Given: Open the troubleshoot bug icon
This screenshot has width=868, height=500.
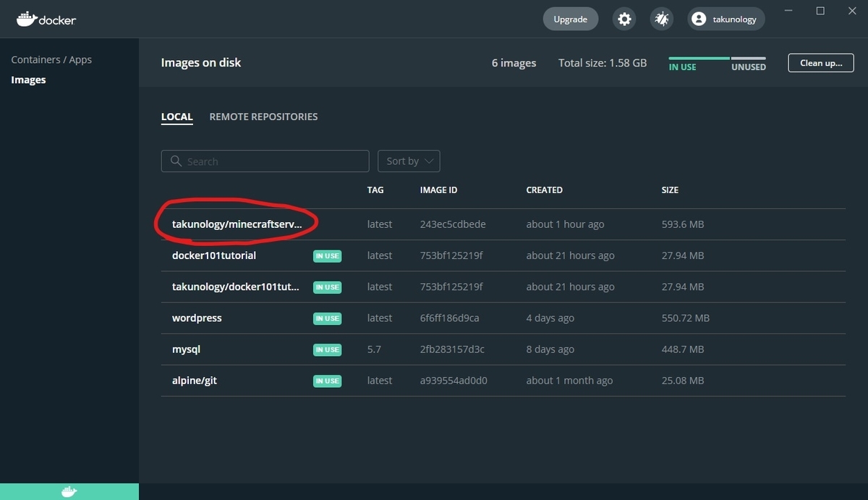Looking at the screenshot, I should 661,19.
